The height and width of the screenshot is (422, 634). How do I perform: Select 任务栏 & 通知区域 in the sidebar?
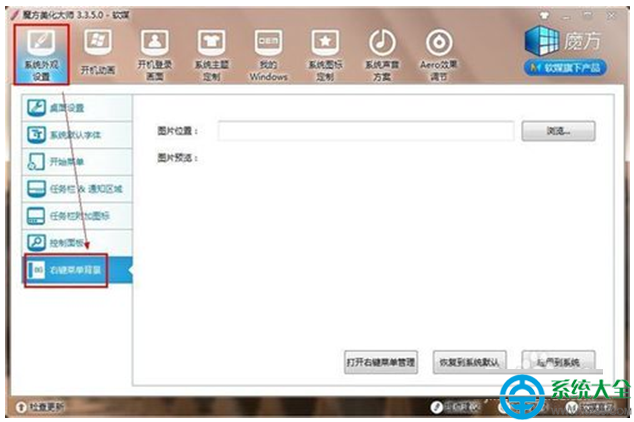(x=76, y=188)
